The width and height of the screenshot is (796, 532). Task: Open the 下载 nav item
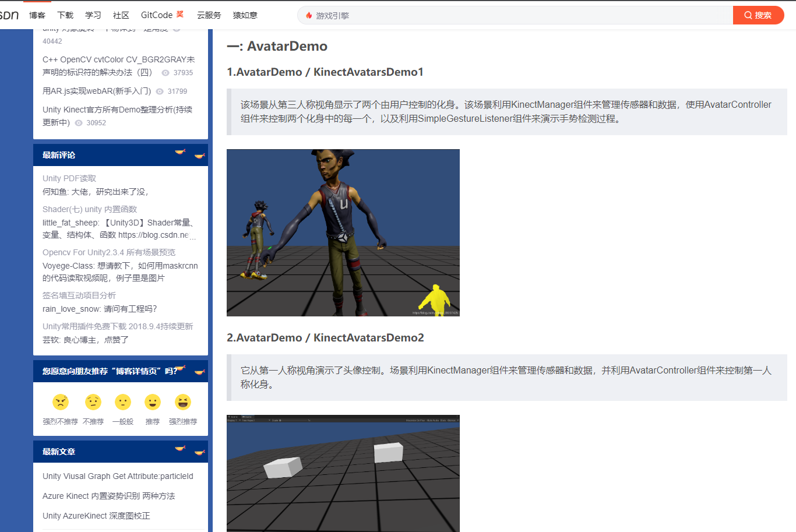point(65,15)
